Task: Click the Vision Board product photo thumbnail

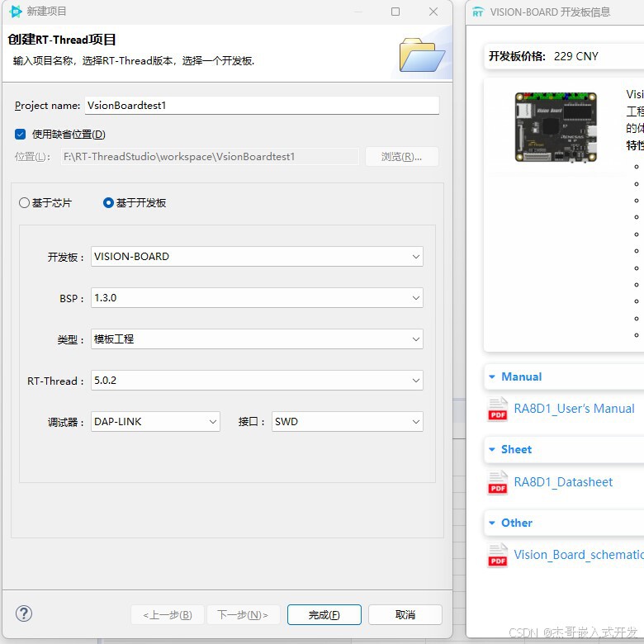Action: click(556, 127)
